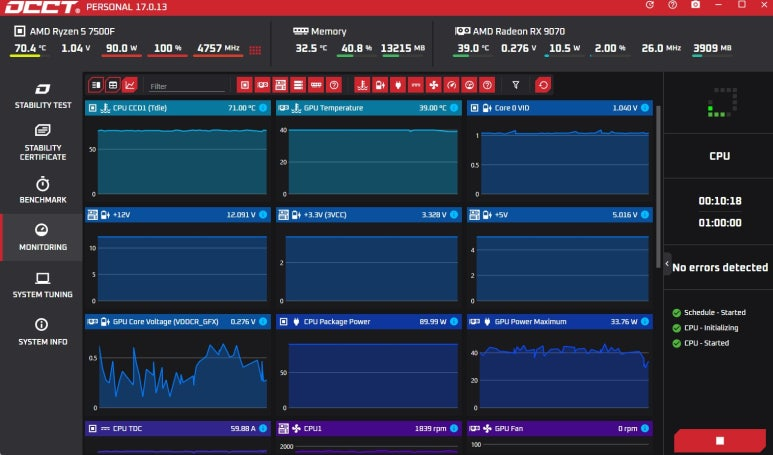Click the title bar refresh update icon
The width and height of the screenshot is (773, 455).
pos(650,5)
